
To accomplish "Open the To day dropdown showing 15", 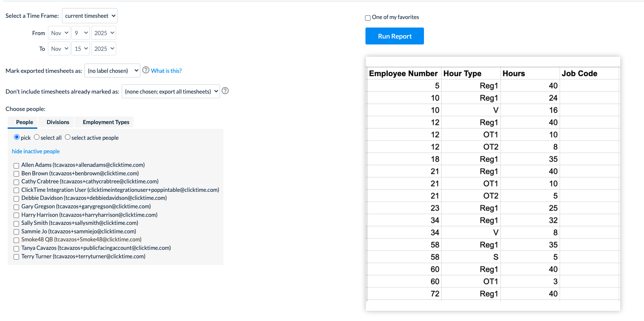I will coord(81,49).
